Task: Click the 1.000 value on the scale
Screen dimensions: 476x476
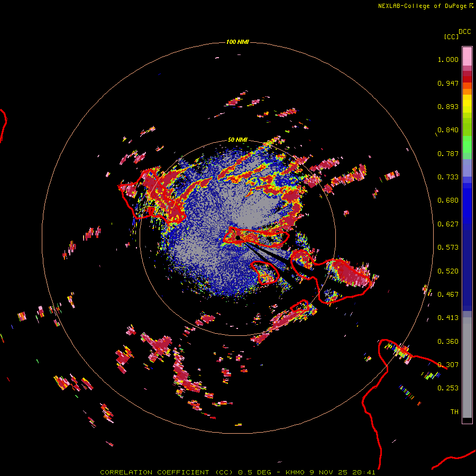Action: [x=448, y=59]
